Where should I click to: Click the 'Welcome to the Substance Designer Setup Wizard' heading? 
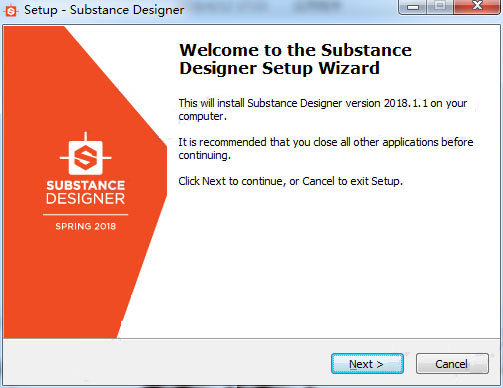point(295,59)
